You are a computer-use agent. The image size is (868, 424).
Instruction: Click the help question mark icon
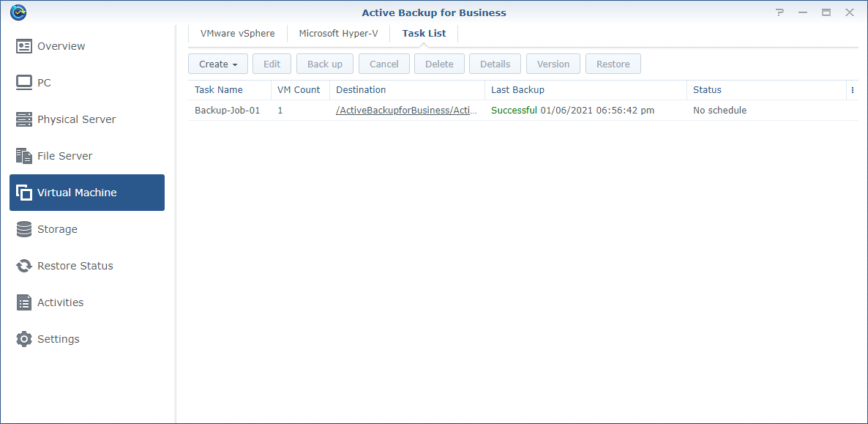[779, 12]
